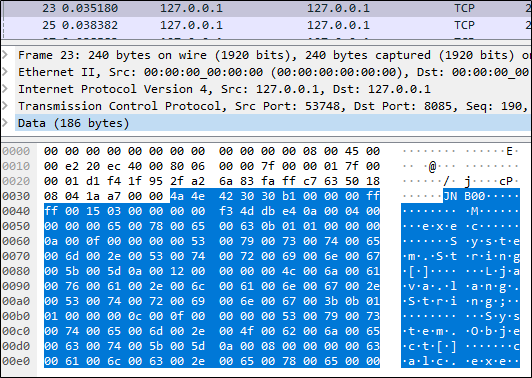Expand the Data (186 bytes) node
The image size is (532, 378).
click(x=5, y=123)
